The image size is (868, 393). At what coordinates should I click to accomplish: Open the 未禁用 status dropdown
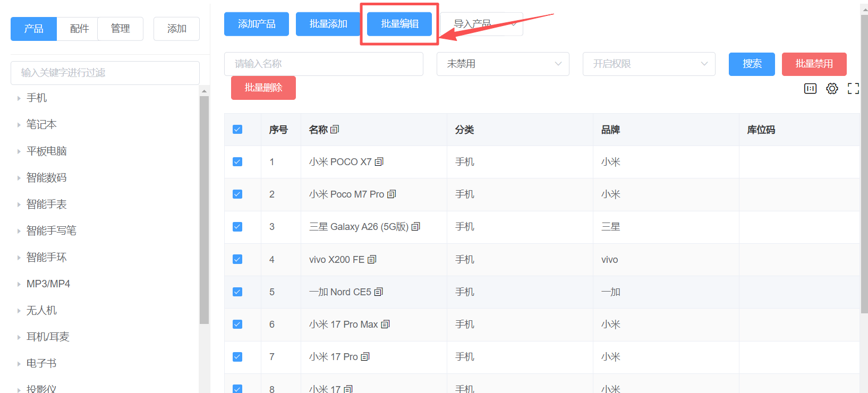pos(503,64)
